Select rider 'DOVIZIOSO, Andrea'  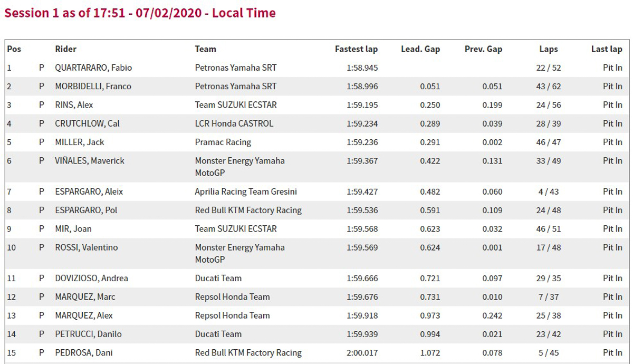click(92, 278)
